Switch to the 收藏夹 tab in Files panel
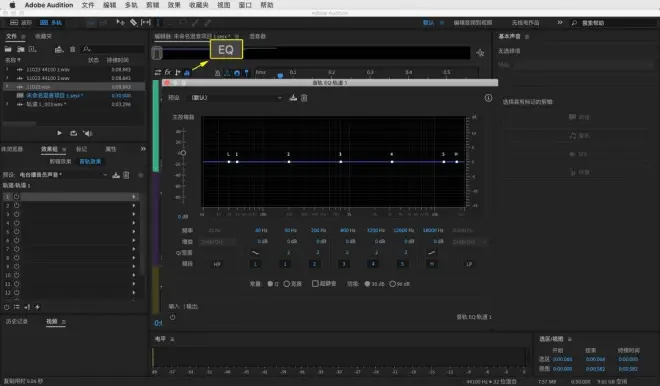This screenshot has width=660, height=386. click(43, 37)
